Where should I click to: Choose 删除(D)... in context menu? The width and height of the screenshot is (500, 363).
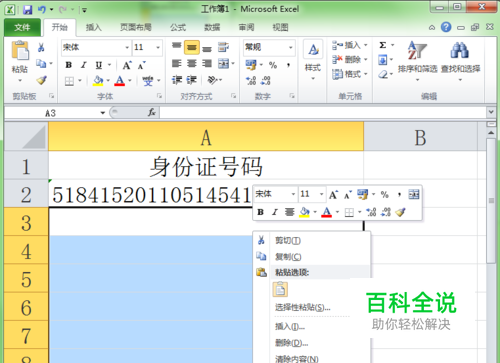291,343
